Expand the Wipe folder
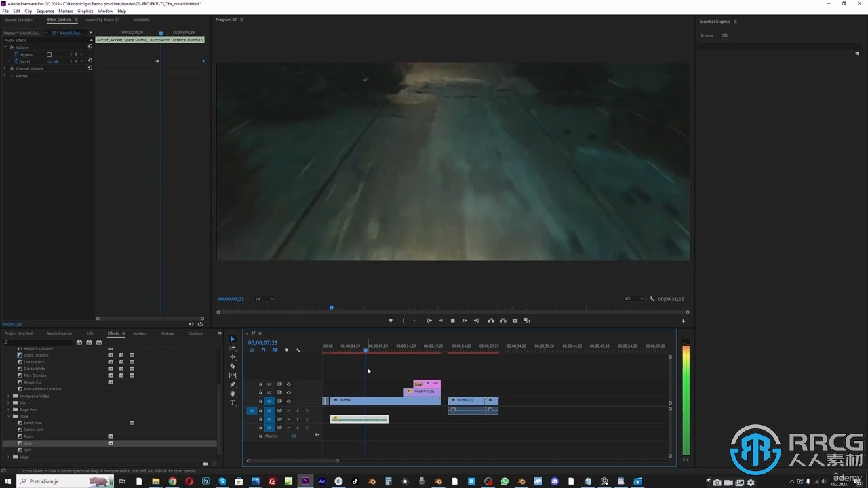The image size is (868, 488). tap(9, 457)
